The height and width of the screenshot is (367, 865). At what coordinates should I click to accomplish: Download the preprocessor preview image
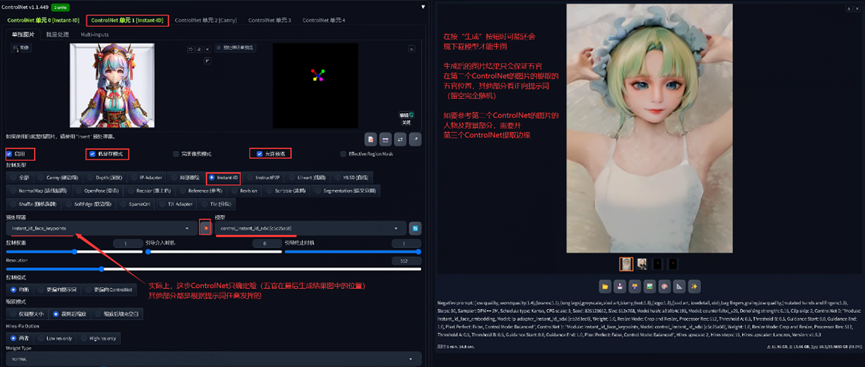pyautogui.click(x=411, y=49)
